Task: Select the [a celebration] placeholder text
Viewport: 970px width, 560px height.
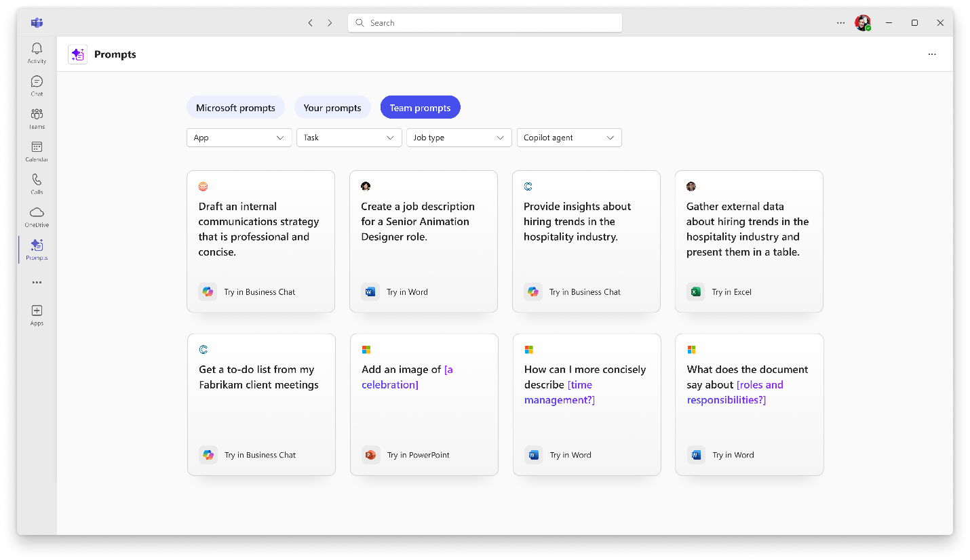Action: (407, 377)
